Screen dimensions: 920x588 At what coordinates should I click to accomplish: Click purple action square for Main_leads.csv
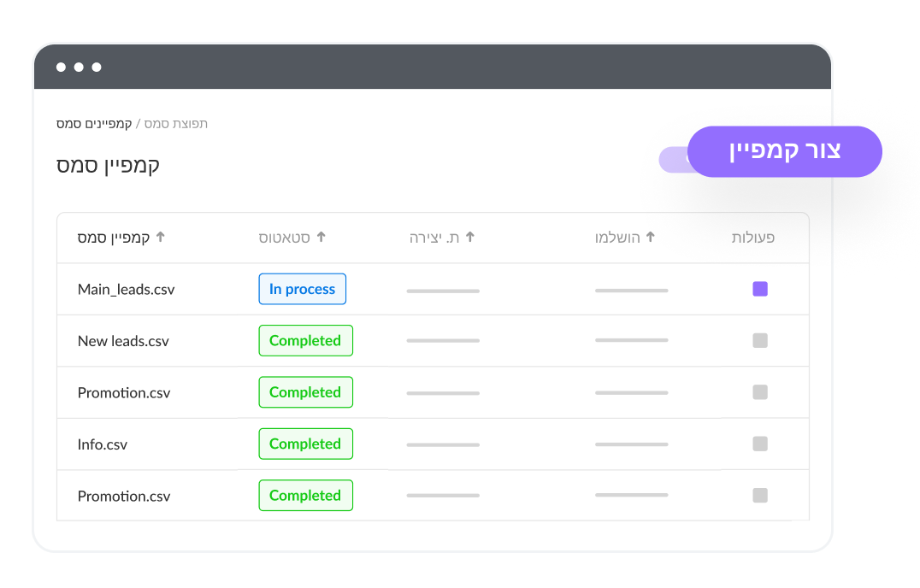click(x=760, y=289)
